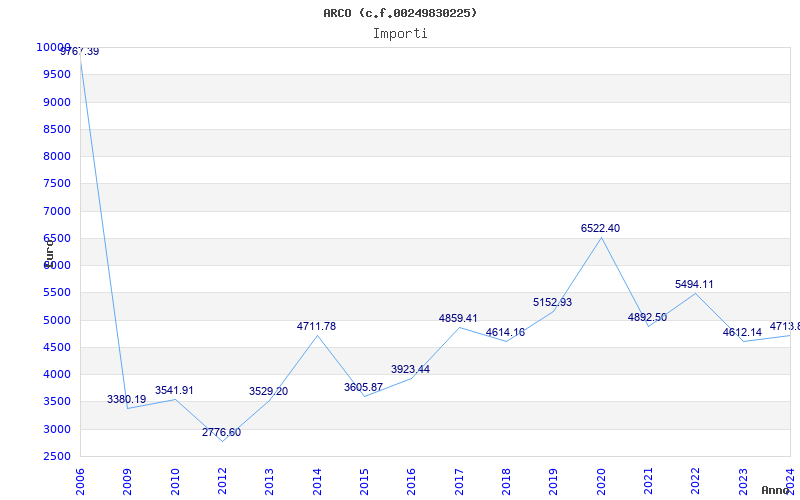Click the x-axis year 2023

coord(743,482)
